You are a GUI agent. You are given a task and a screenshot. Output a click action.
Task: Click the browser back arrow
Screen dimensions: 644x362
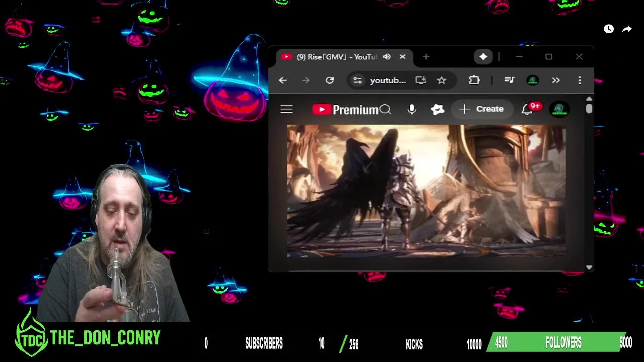tap(283, 80)
